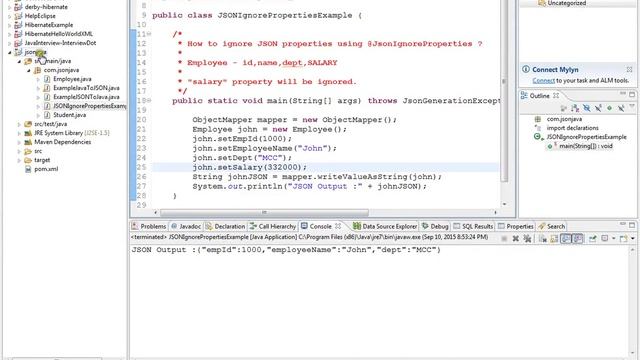Open the Declaration tab

225,226
